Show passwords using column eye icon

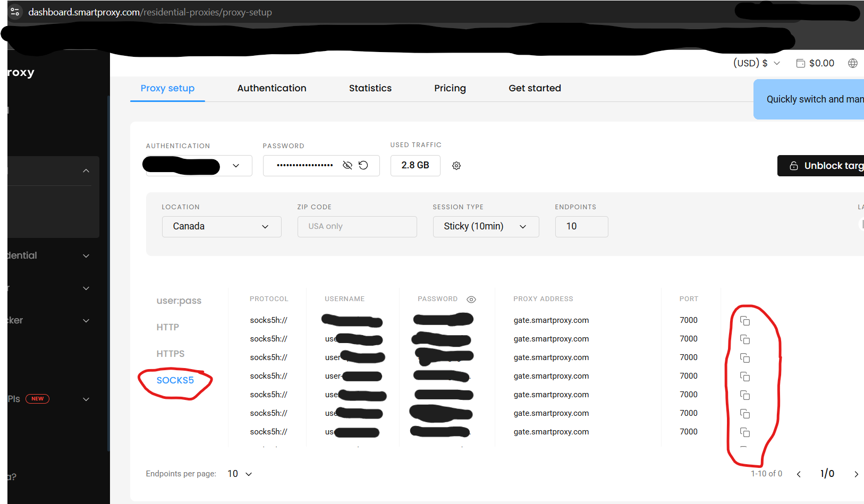[471, 300]
